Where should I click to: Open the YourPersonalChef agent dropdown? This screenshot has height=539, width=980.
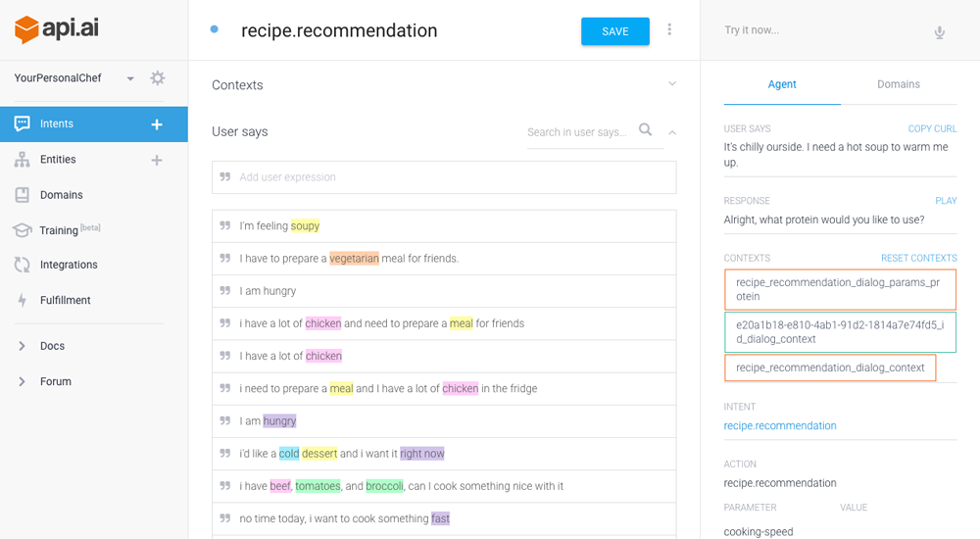(130, 78)
